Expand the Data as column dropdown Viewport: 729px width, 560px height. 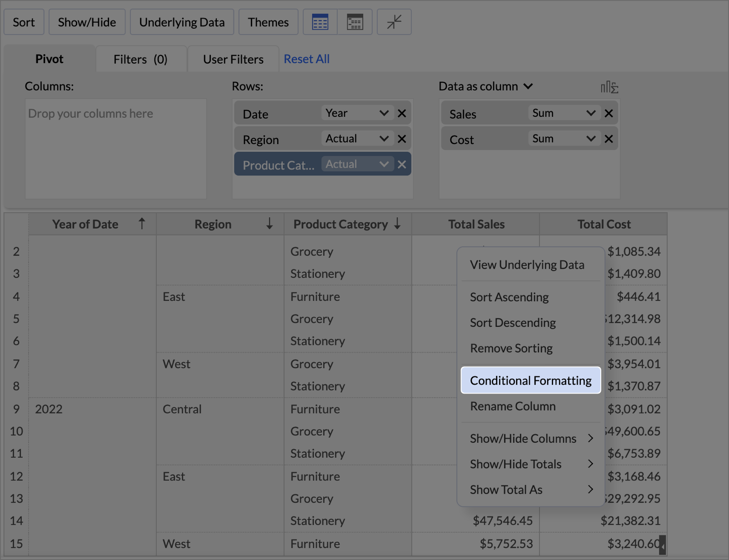click(x=485, y=86)
